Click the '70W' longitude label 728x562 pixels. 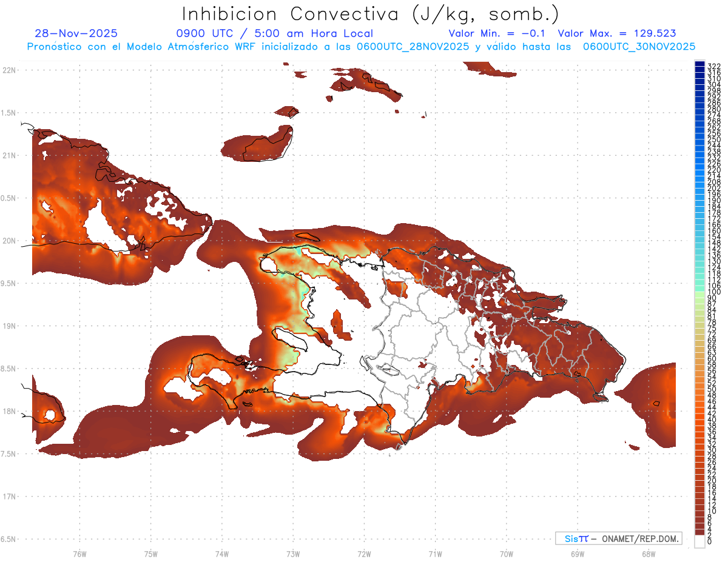click(507, 554)
